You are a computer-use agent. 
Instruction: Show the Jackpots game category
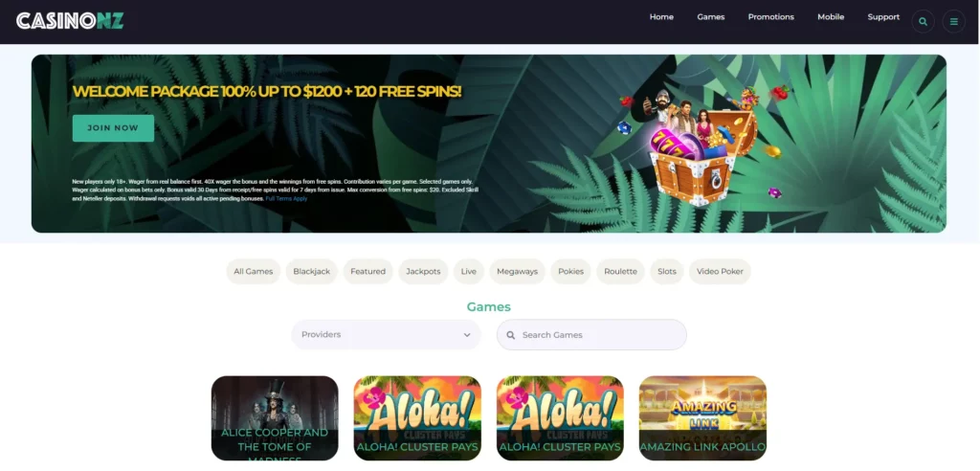[x=423, y=272]
